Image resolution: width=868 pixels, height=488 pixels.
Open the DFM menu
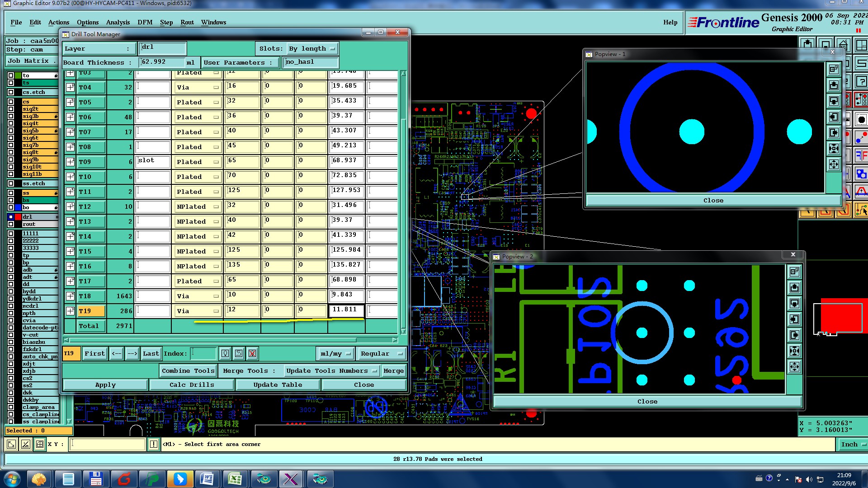145,22
